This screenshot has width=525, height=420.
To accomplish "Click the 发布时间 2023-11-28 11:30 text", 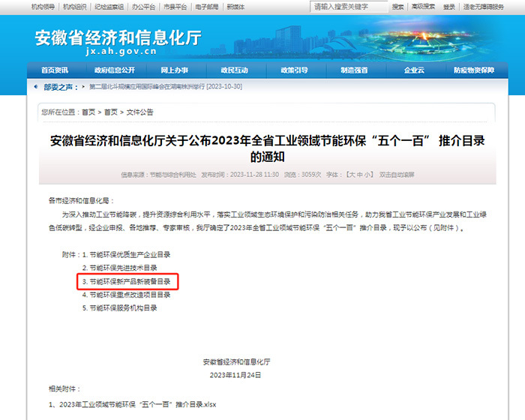I will coord(240,175).
